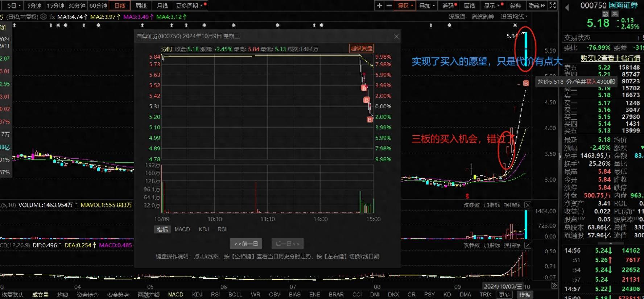Expand hidden panel via 隐藏 button
644x299 pixels.
(536, 5)
